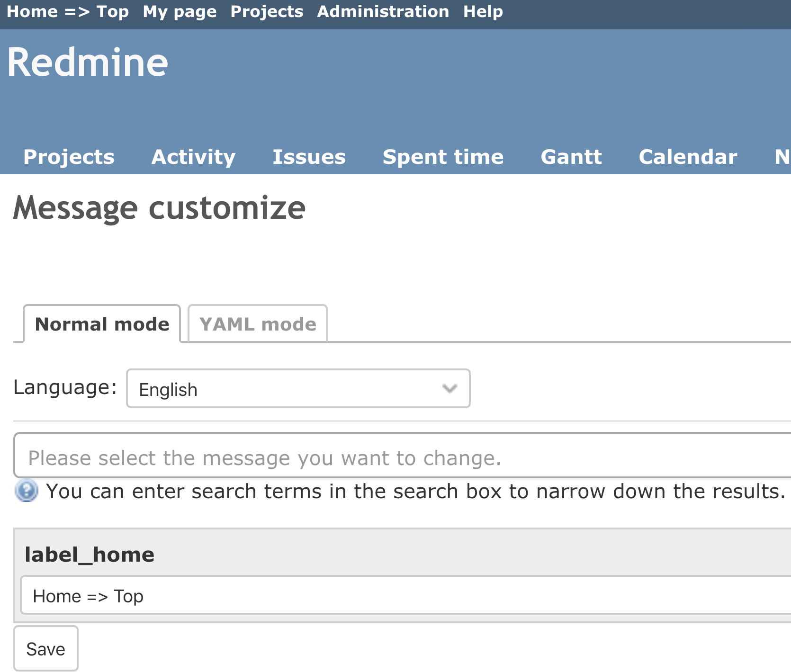Click the Language dropdown chevron arrow
The height and width of the screenshot is (672, 791).
pyautogui.click(x=449, y=389)
